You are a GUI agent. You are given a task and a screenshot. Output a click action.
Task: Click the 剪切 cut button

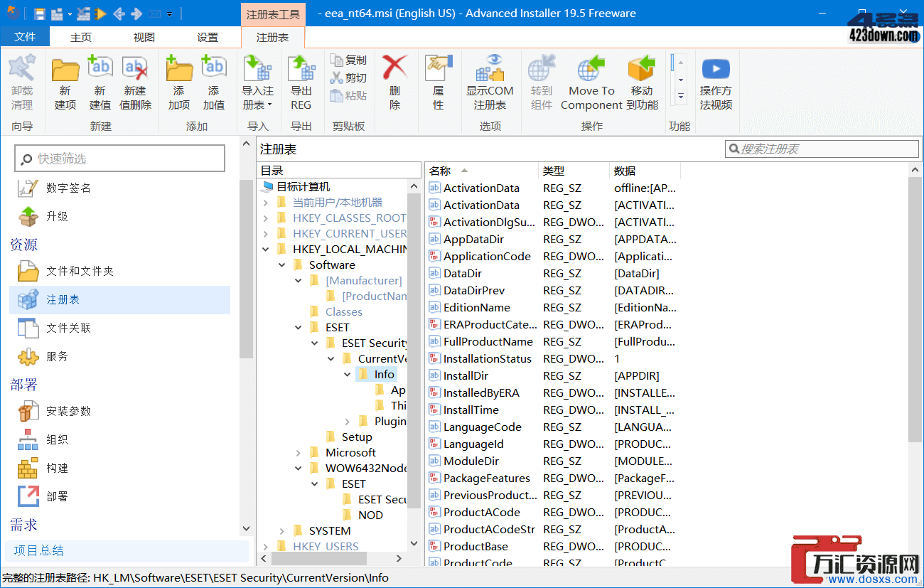coord(348,78)
